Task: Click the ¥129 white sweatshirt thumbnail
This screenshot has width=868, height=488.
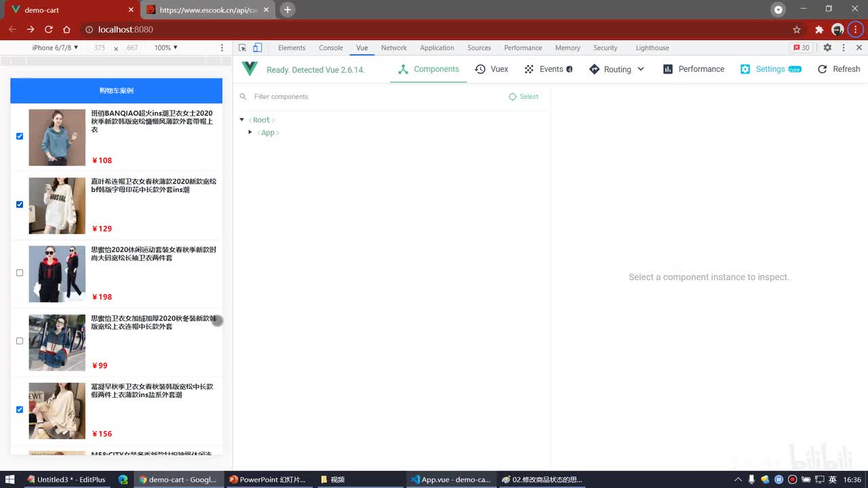Action: click(57, 206)
